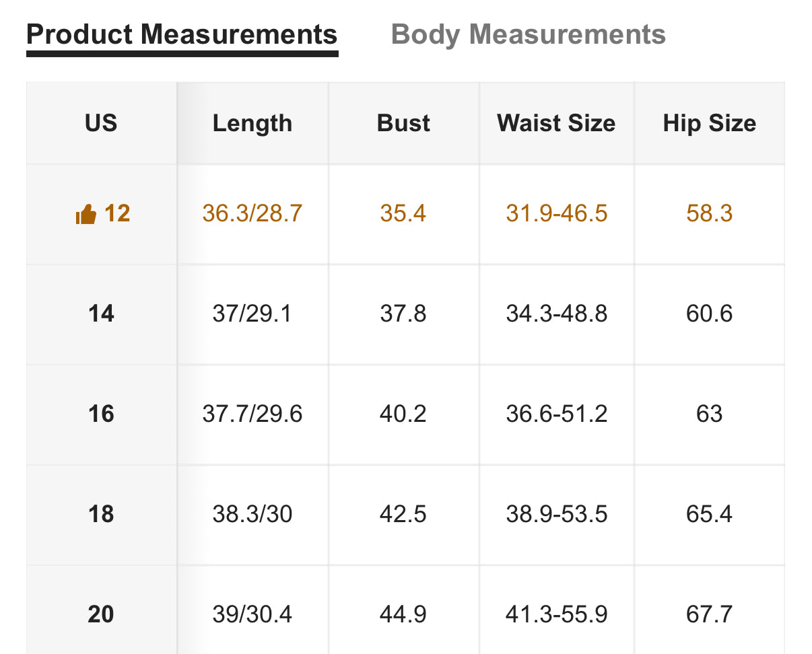Select size 14 row label
Viewport: 812px width, 654px height.
tap(101, 314)
